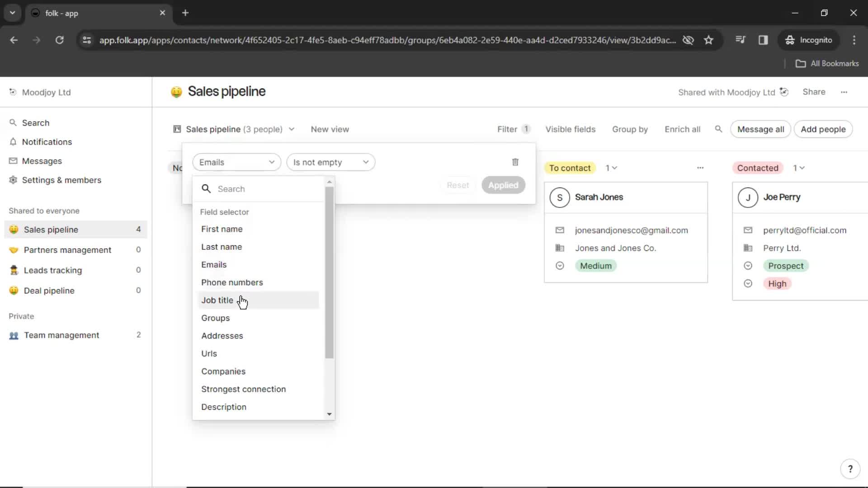Select Addresses field

pyautogui.click(x=259, y=336)
